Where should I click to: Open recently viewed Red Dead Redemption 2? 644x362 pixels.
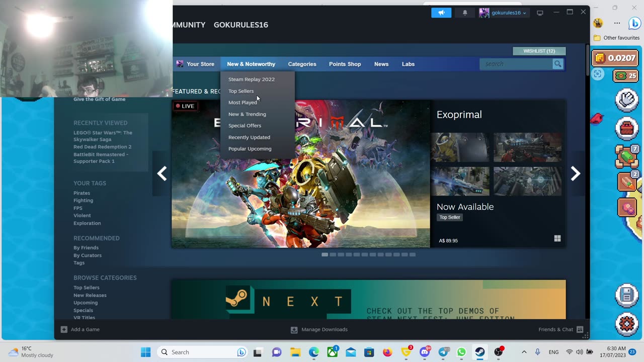[102, 147]
